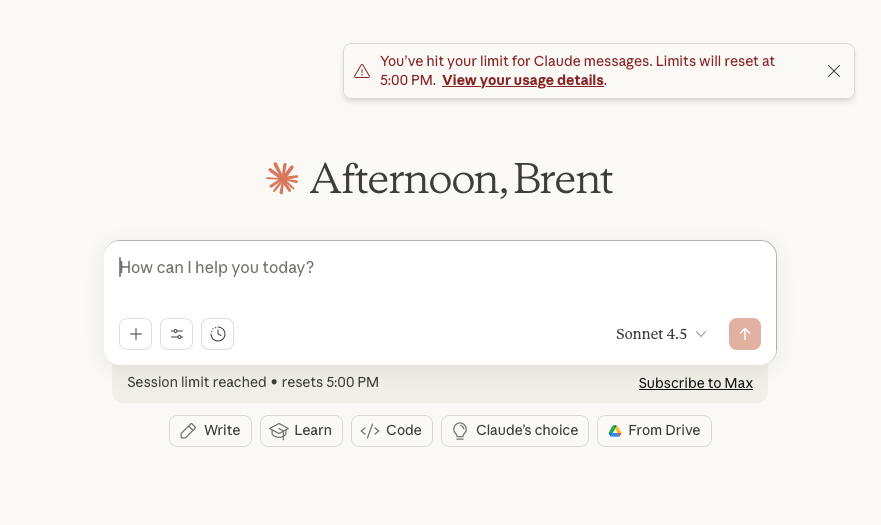Click the Google Drive triangle icon

coord(615,431)
